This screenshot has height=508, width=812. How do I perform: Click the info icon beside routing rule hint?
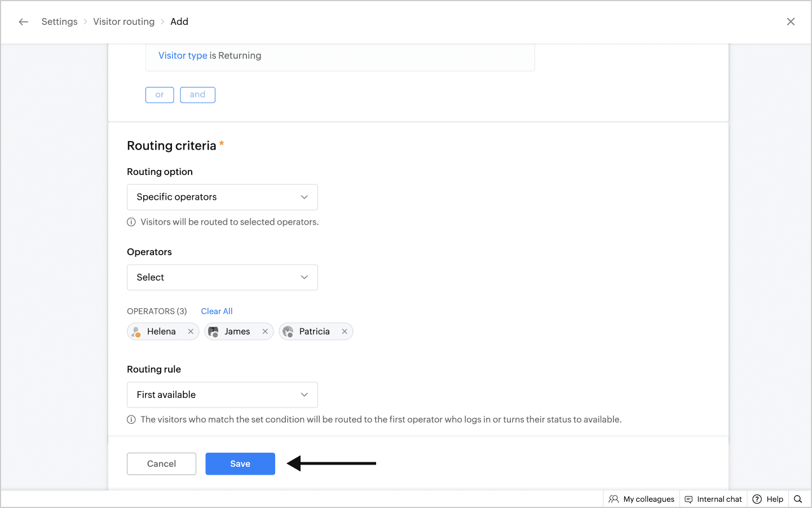(x=131, y=419)
